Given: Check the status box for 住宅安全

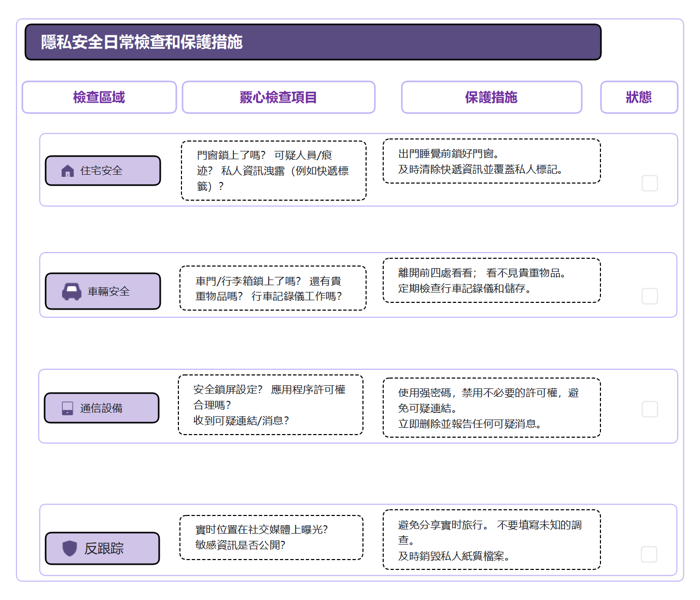Looking at the screenshot, I should 649,184.
